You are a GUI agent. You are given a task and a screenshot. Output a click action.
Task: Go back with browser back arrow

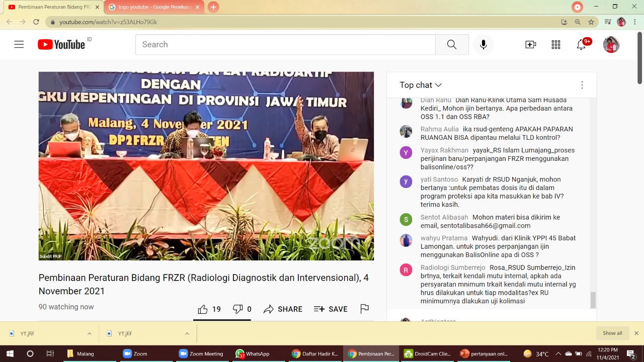(9, 22)
